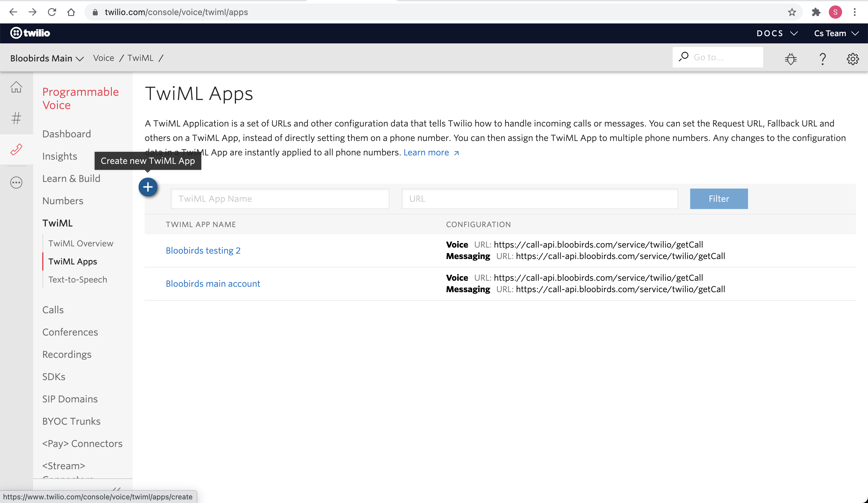Click the browser forward arrow
This screenshot has height=503, width=868.
[32, 12]
